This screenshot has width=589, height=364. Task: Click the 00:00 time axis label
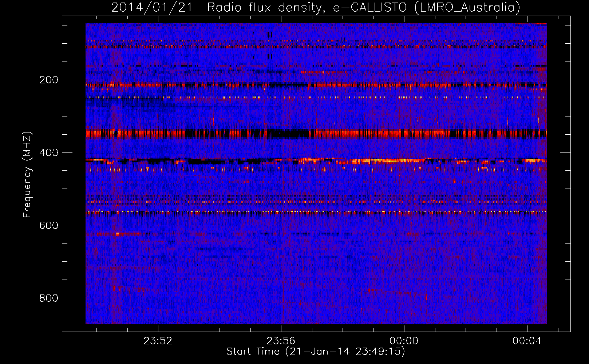[x=404, y=341]
